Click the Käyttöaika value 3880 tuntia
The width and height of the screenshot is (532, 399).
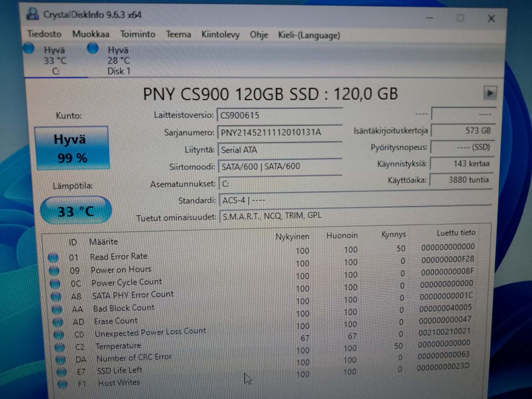tap(461, 180)
